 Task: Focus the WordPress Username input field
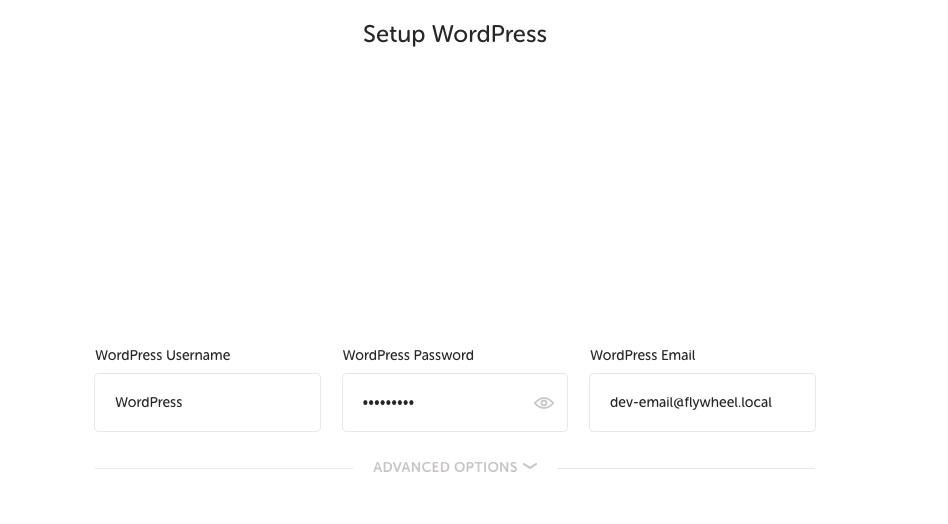[207, 403]
